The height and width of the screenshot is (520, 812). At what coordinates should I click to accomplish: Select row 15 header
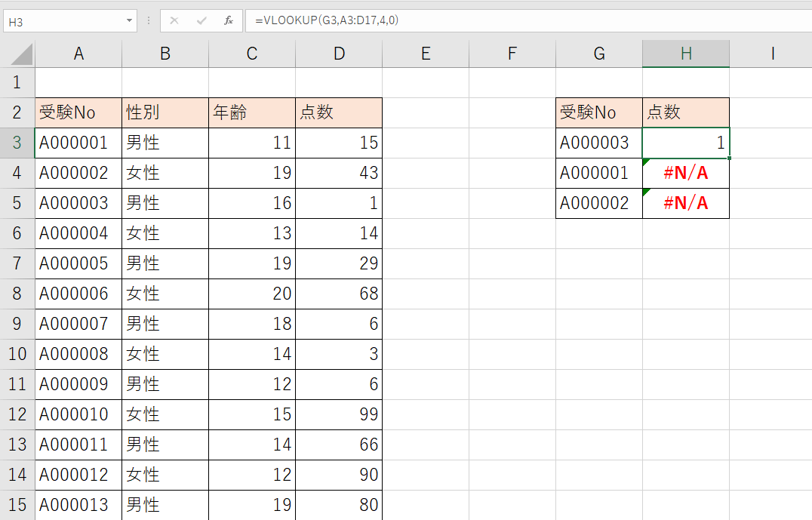point(17,504)
